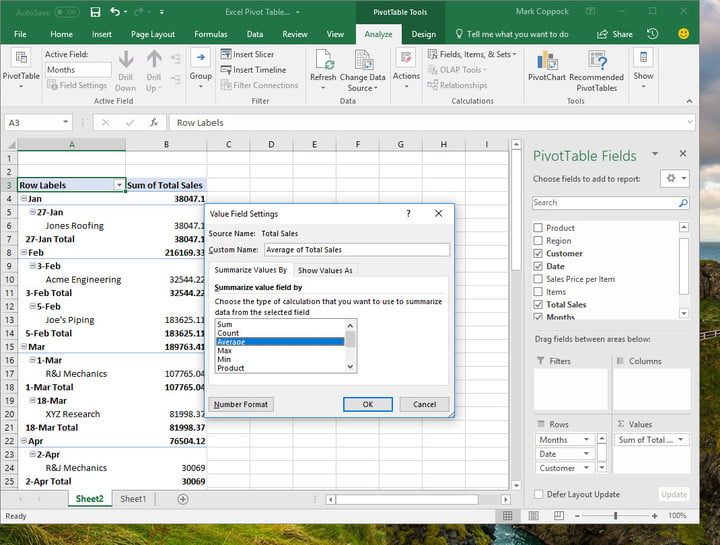This screenshot has width=720, height=545.
Task: Uncheck the Customer field checkbox
Action: coord(538,254)
